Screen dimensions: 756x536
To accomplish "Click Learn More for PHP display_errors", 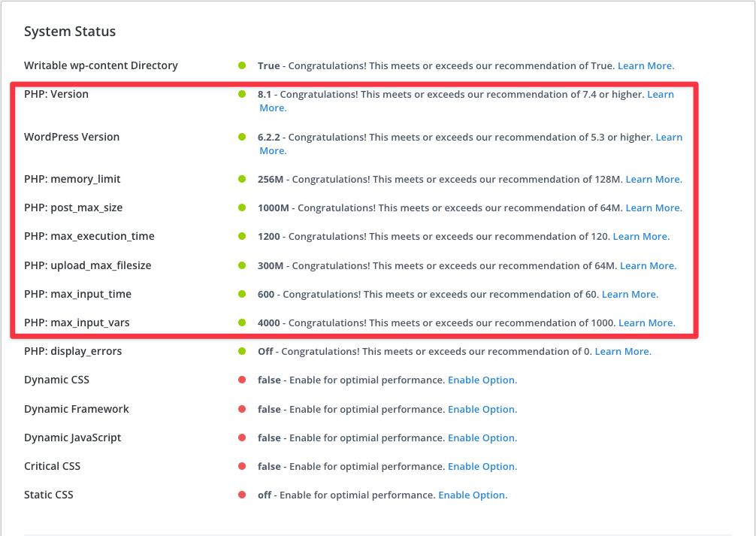I will pyautogui.click(x=622, y=352).
